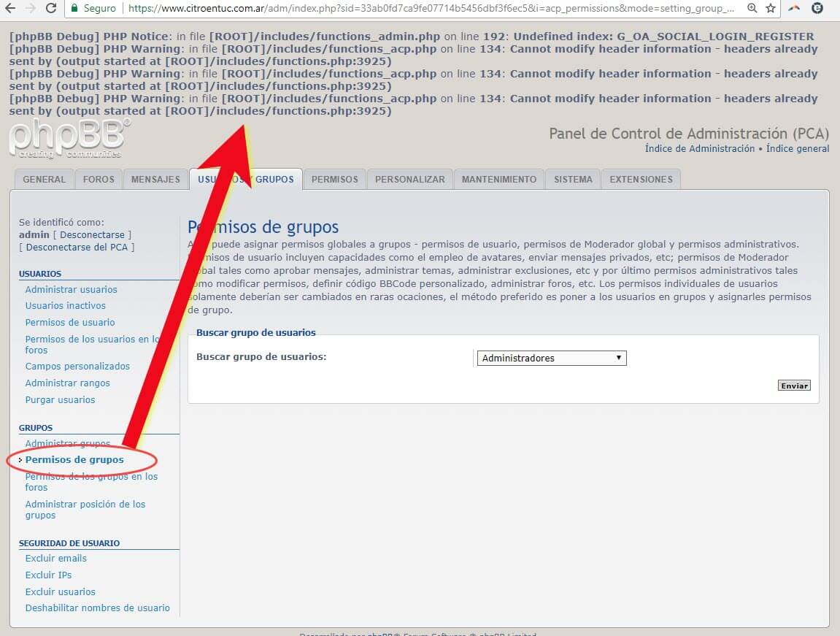
Task: Reload the page with the refresh icon
Action: (51, 8)
